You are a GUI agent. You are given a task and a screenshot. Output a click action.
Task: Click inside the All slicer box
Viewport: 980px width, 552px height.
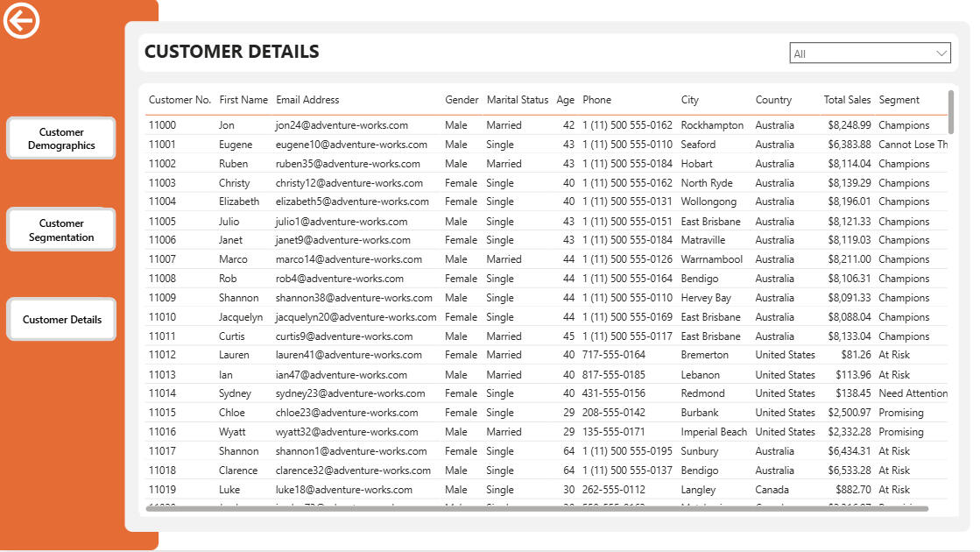[x=858, y=53]
